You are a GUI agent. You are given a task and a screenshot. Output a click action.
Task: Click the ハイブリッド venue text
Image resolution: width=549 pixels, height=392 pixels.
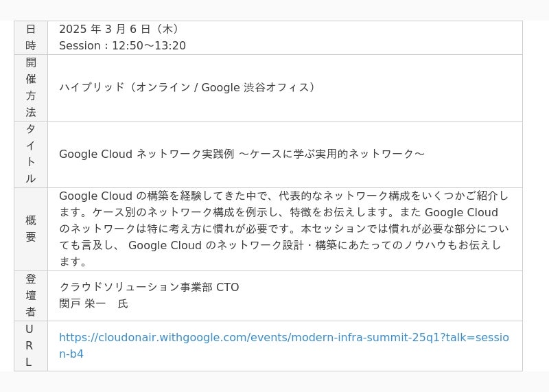(188, 87)
